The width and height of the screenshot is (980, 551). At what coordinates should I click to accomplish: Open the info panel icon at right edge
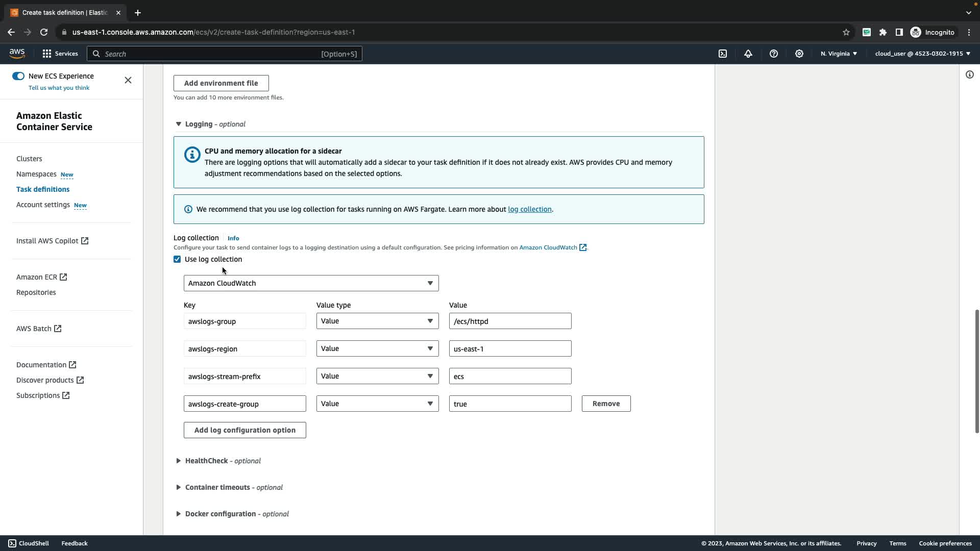pyautogui.click(x=970, y=75)
